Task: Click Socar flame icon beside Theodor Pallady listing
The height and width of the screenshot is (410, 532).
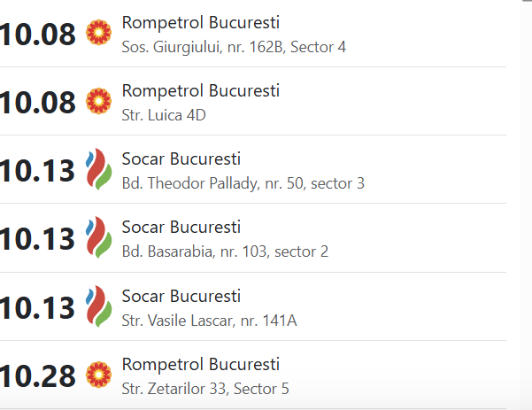Action: click(x=98, y=170)
